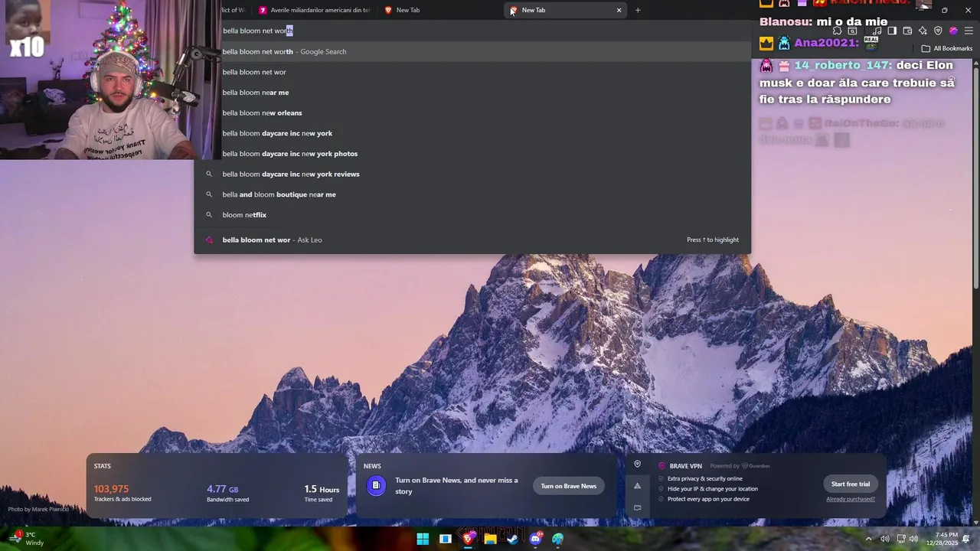This screenshot has width=980, height=551.
Task: Click the 4.77 GB bandwidth saved stat
Action: pyautogui.click(x=227, y=493)
